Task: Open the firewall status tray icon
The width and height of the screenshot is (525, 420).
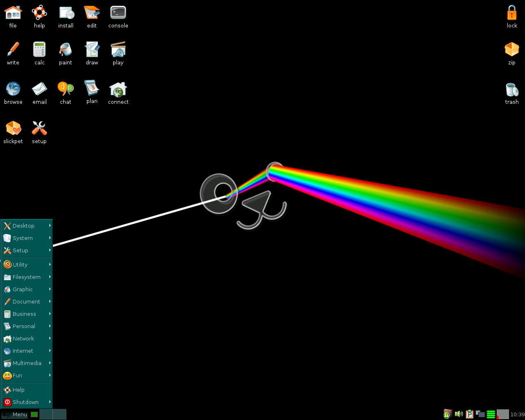Action: (447, 414)
